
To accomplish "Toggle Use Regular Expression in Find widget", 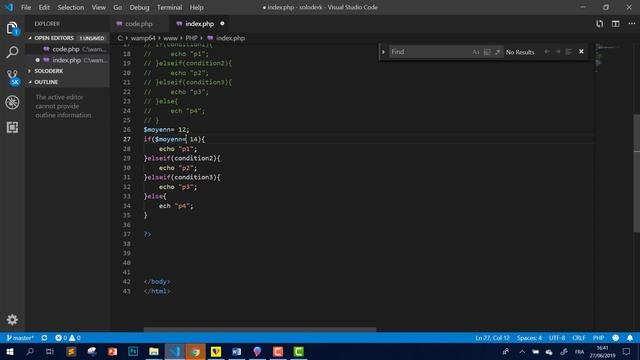I will coord(498,52).
